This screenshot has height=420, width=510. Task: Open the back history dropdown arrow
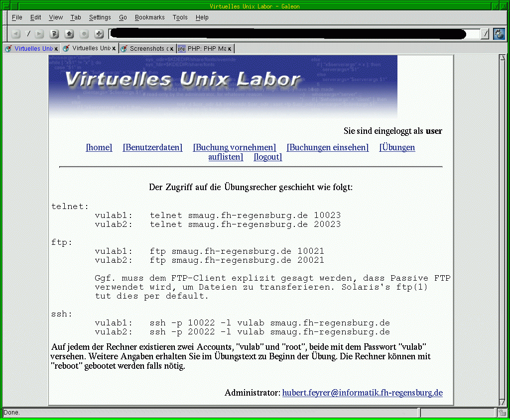click(x=28, y=34)
